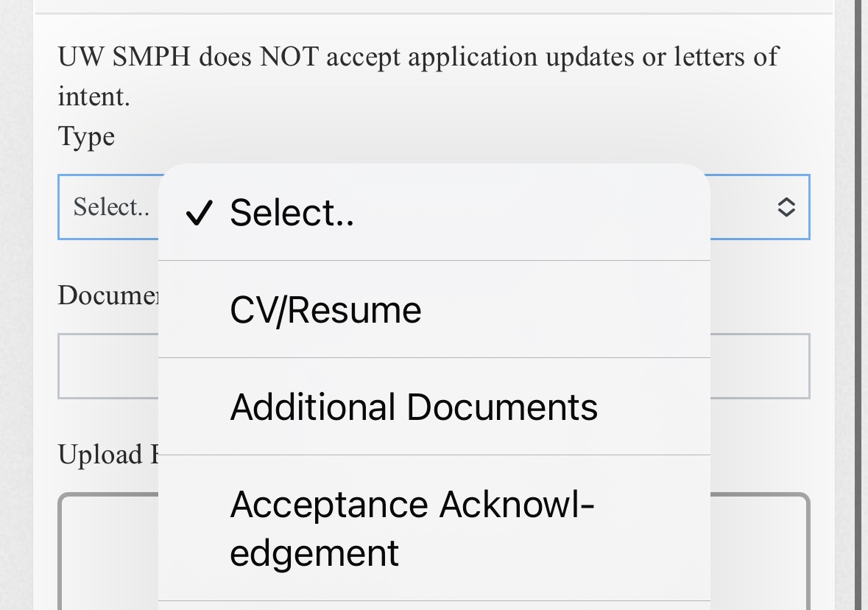Select the checked "Select.." menu entry

point(292,213)
